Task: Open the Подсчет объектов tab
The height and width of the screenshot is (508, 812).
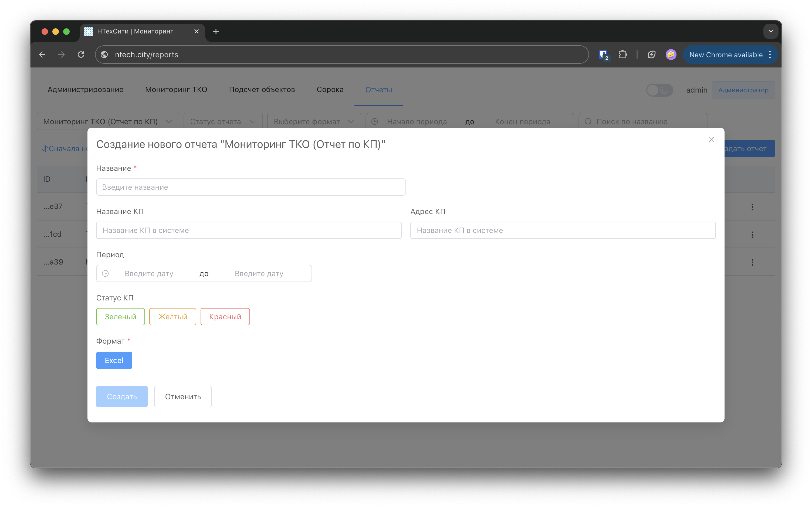Action: click(262, 90)
